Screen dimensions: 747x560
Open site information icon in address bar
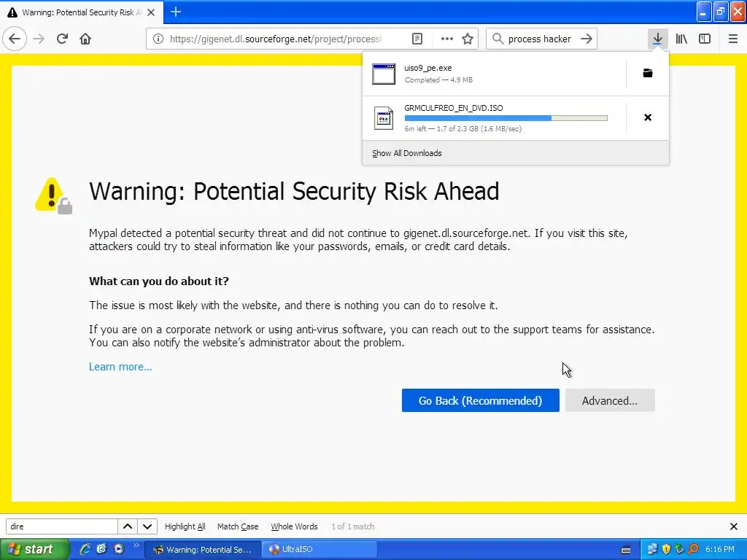(158, 39)
